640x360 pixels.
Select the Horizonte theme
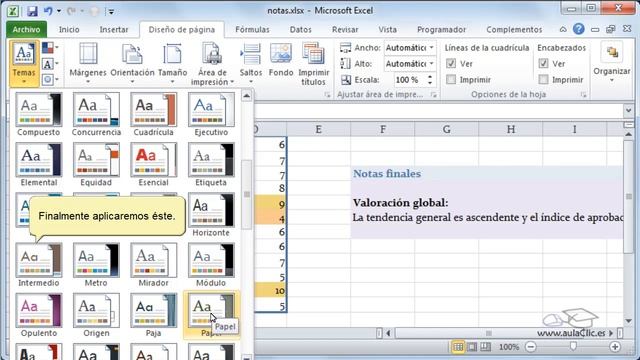click(211, 215)
